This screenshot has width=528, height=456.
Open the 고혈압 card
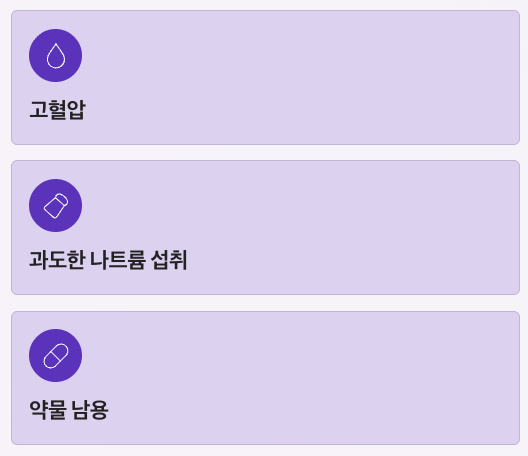265,77
